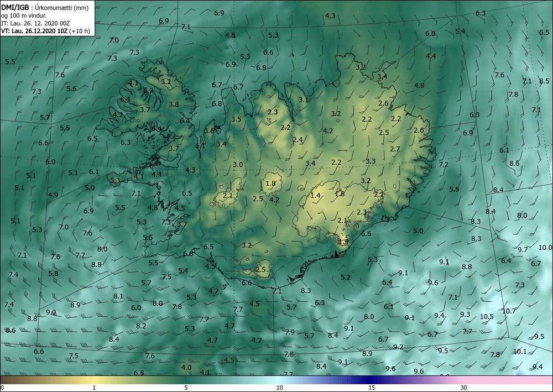Screen dimensions: 553x392
Task: Select the 'IT: Lau. 26. 12. 2020 00Z' line
Action: click(x=35, y=23)
